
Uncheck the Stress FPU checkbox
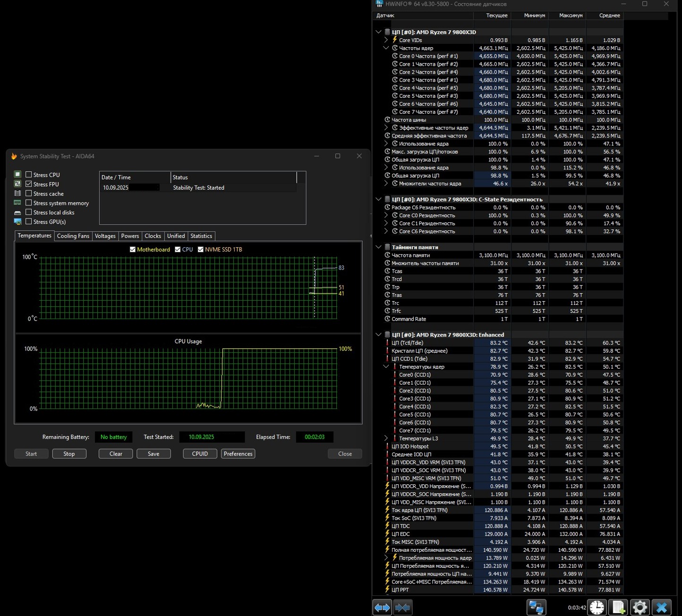[x=28, y=184]
